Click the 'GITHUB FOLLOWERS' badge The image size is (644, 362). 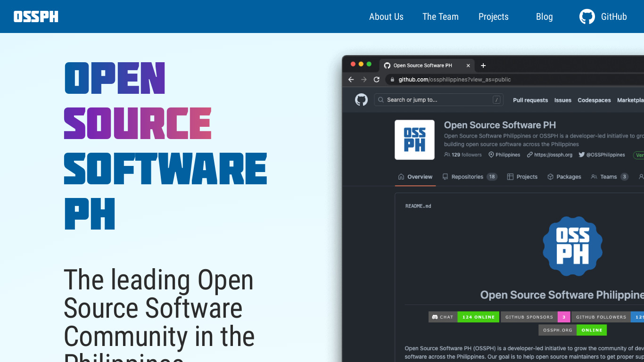(x=608, y=317)
